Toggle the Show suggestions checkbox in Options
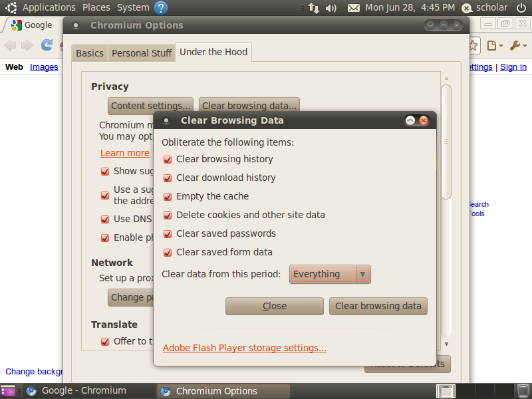This screenshot has width=532, height=399. pos(105,172)
